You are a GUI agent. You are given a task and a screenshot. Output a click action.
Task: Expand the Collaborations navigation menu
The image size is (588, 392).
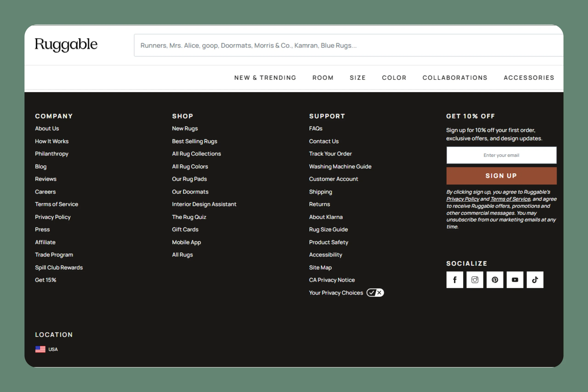455,78
